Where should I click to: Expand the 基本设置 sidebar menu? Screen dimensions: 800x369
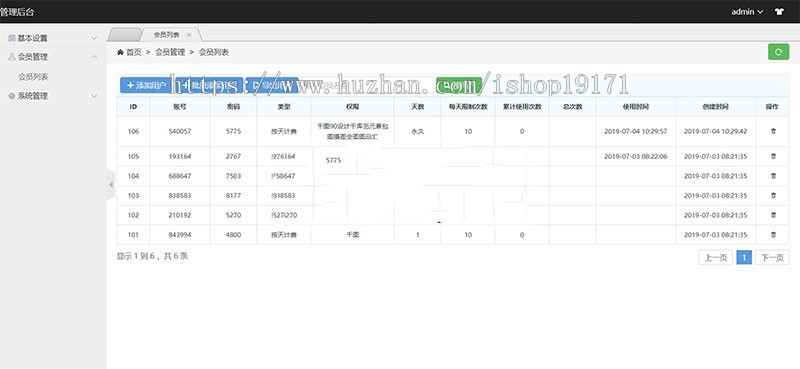pos(53,38)
